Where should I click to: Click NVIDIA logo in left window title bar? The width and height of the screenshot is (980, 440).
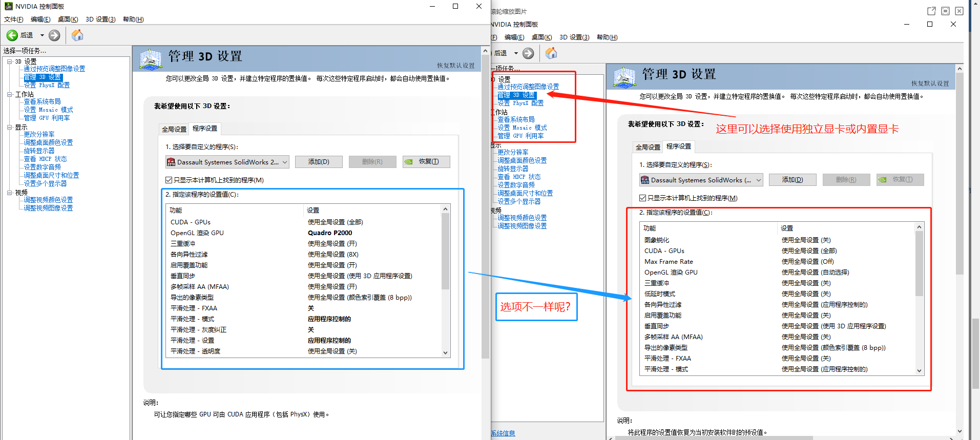pyautogui.click(x=8, y=6)
